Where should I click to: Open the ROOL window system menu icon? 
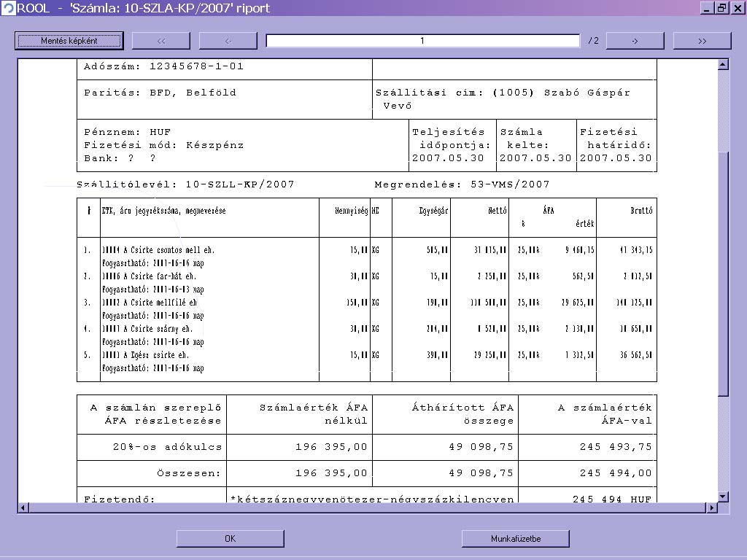click(x=8, y=8)
